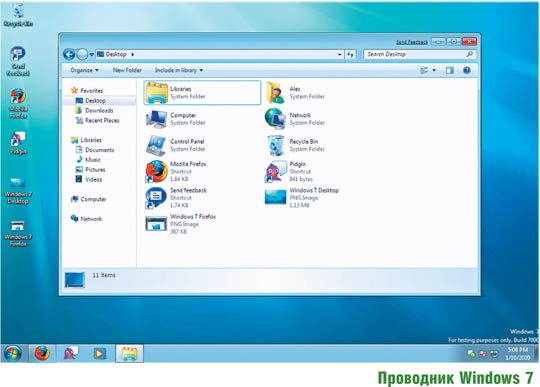Image resolution: width=540 pixels, height=387 pixels.
Task: Click New Folder in the toolbar
Action: click(127, 70)
